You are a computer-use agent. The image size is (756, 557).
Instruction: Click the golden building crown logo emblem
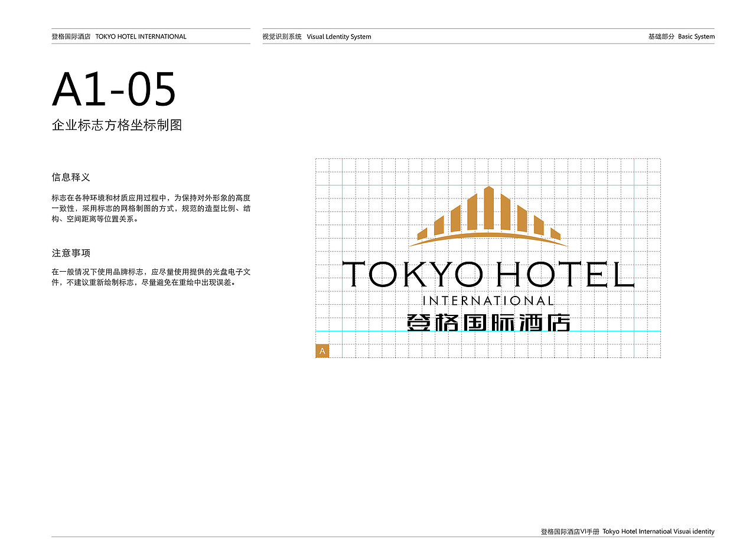(488, 217)
